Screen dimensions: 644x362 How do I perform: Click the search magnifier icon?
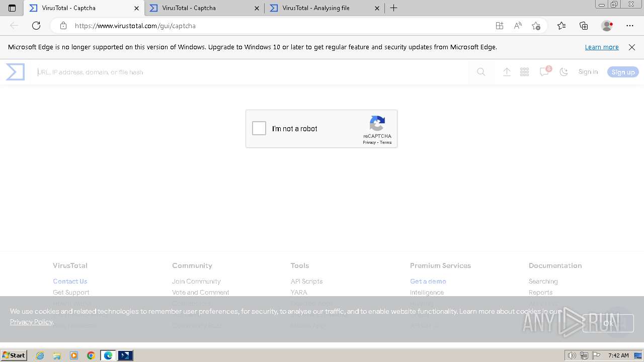(x=481, y=72)
